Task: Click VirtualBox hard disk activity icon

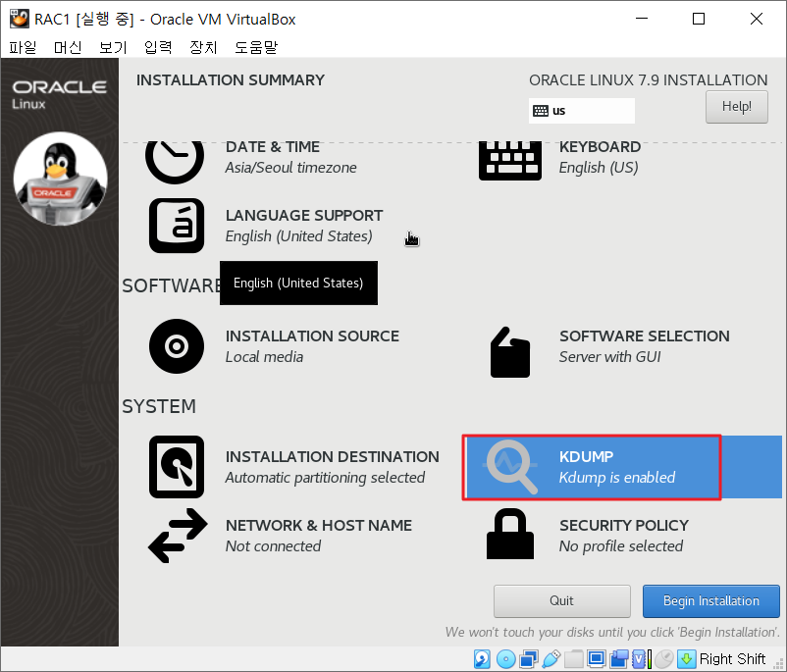Action: 482,659
